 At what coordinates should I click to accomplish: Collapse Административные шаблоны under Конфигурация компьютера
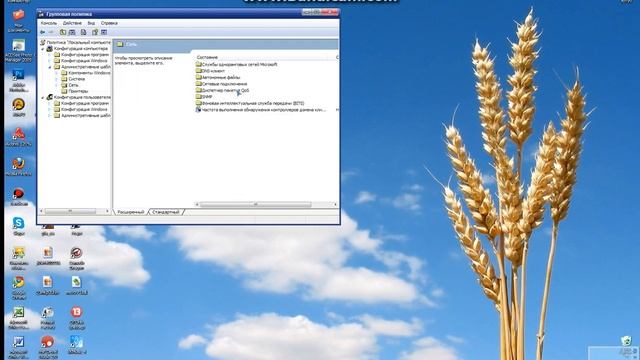(x=50, y=67)
